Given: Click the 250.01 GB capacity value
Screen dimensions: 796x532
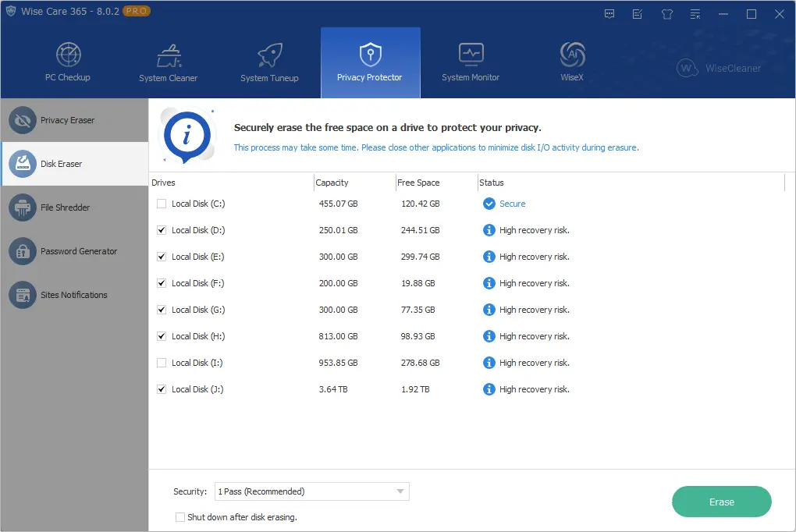Looking at the screenshot, I should pos(338,230).
